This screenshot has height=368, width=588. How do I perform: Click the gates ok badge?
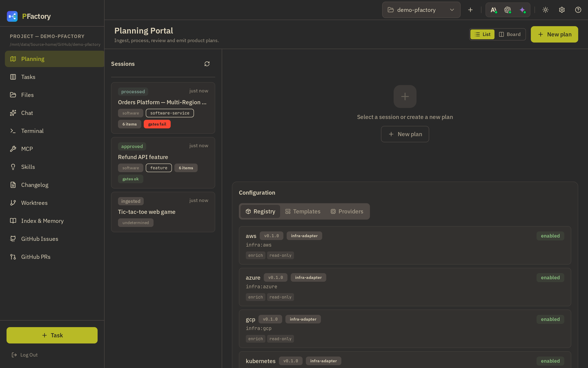130,179
